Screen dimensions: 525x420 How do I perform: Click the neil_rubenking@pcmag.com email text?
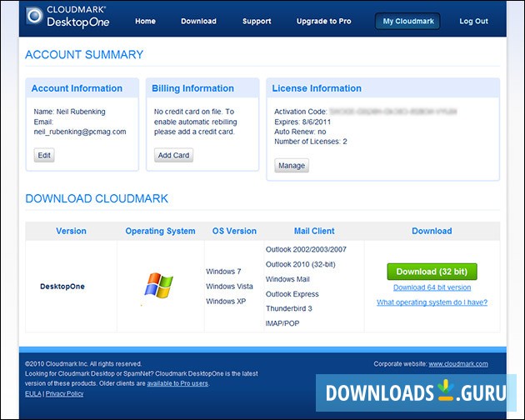(x=80, y=132)
